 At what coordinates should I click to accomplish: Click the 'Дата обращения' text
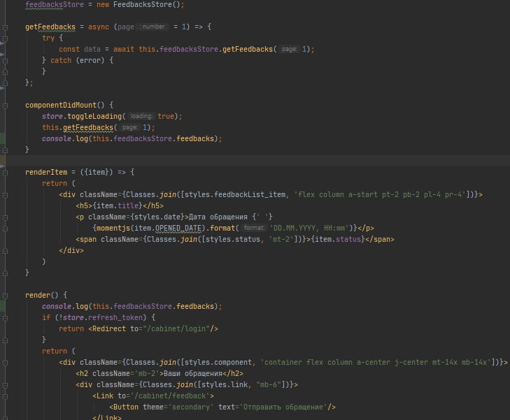[x=218, y=217]
